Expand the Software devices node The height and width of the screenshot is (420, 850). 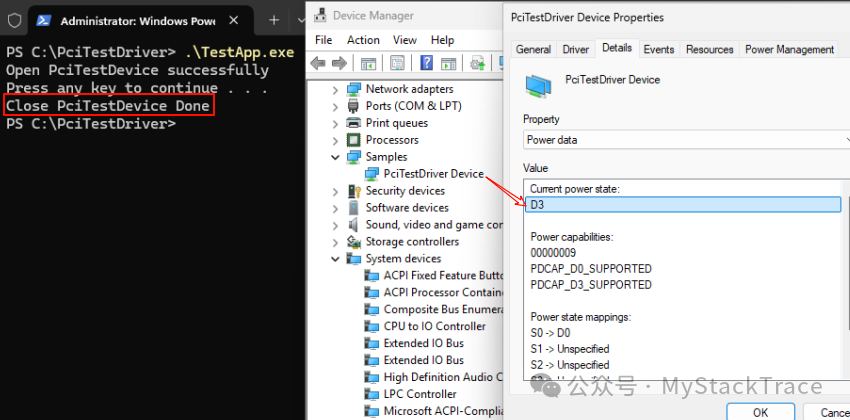[x=336, y=208]
